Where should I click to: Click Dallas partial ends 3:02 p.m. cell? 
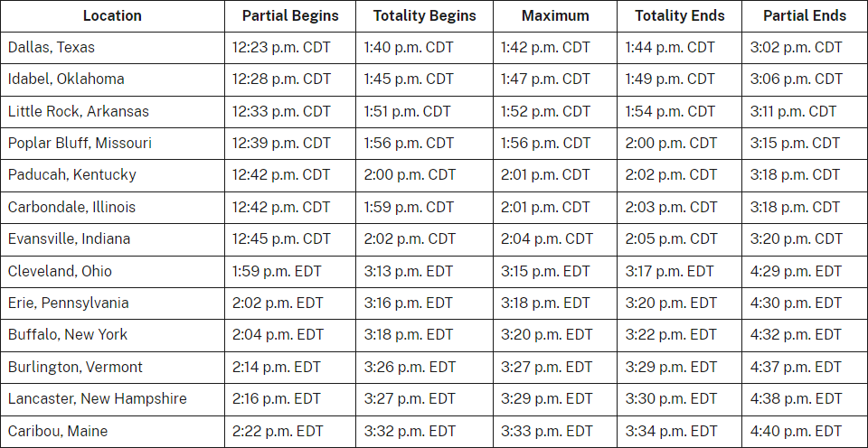(805, 48)
